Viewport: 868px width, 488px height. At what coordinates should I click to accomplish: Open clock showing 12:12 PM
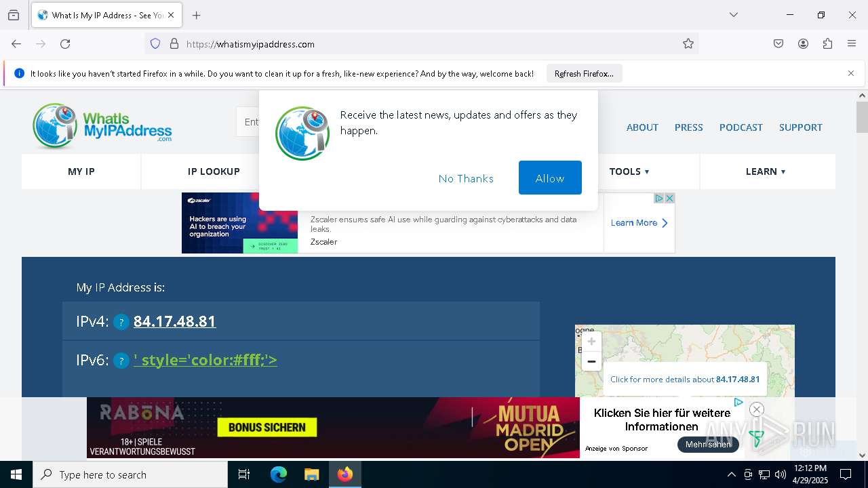coord(810,474)
